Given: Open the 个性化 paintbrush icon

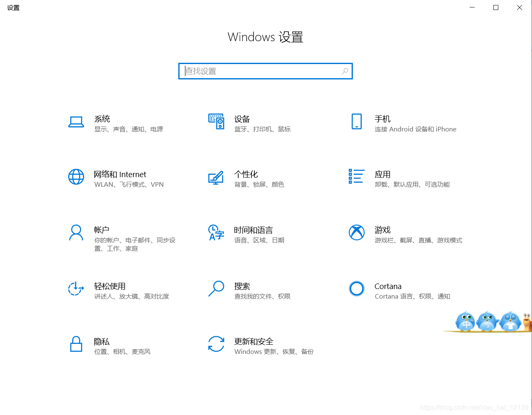Looking at the screenshot, I should coord(216,178).
